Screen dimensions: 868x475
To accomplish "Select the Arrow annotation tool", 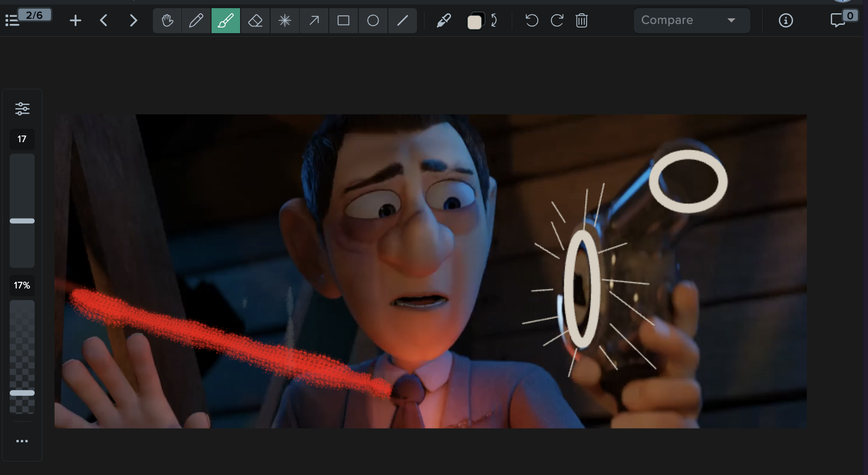I will coord(314,20).
